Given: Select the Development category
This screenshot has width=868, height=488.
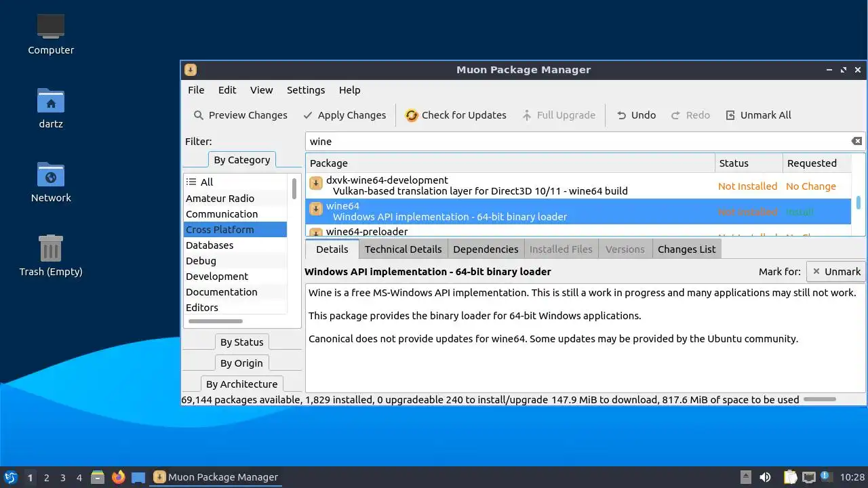Looking at the screenshot, I should coord(235,277).
